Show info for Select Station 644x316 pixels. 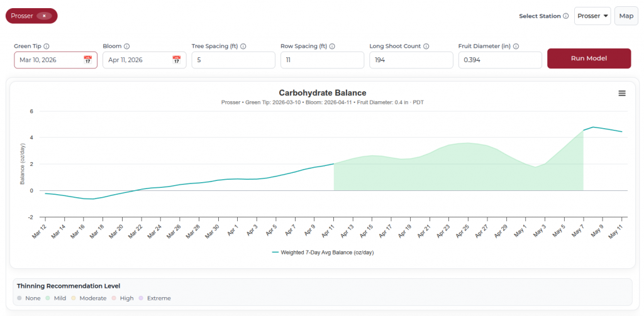pos(565,16)
